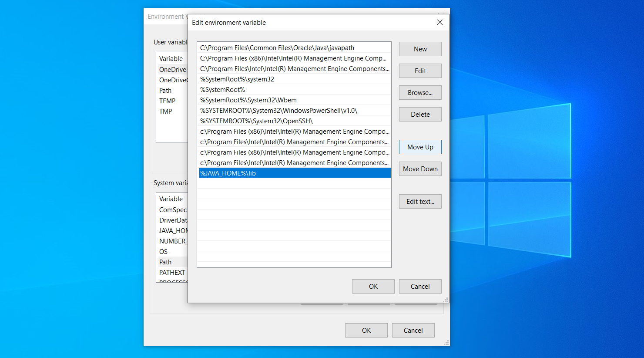Select ComSpec in the system variables list
Image resolution: width=644 pixels, height=358 pixels.
(x=172, y=210)
